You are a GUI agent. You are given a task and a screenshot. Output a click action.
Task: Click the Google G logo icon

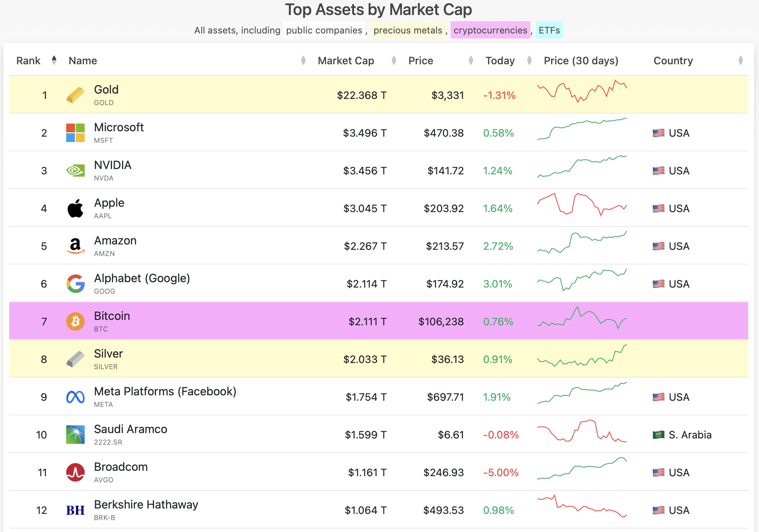[75, 284]
